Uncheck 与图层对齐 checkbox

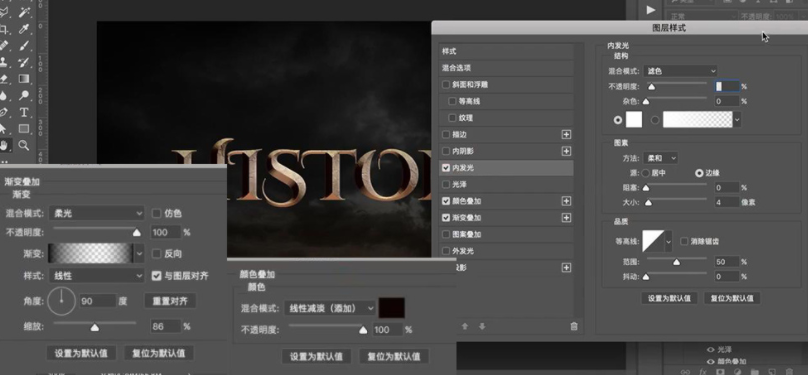(156, 276)
